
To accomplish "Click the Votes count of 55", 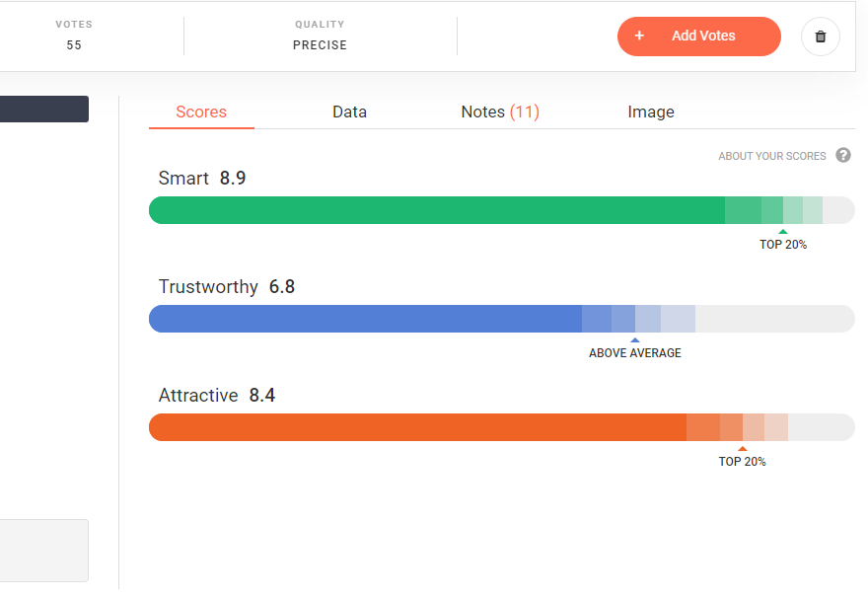I will pos(74,44).
